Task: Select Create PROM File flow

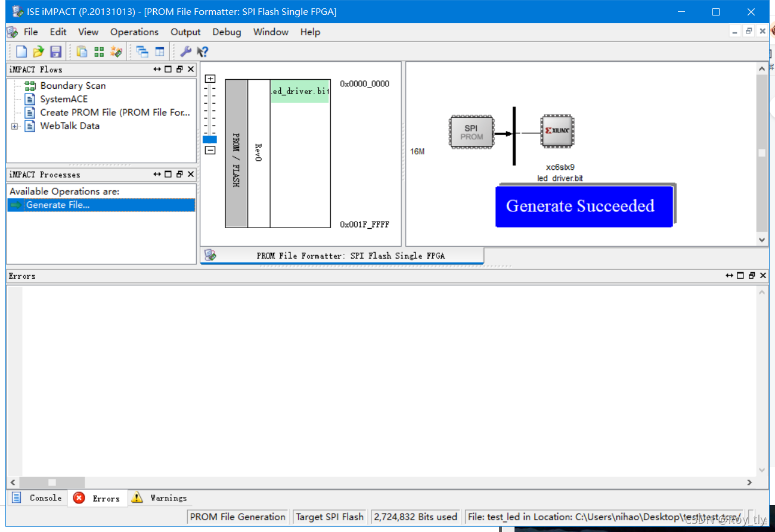Action: click(115, 112)
